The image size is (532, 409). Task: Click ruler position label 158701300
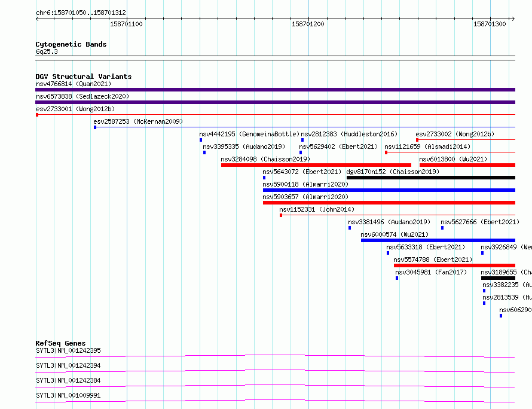490,24
